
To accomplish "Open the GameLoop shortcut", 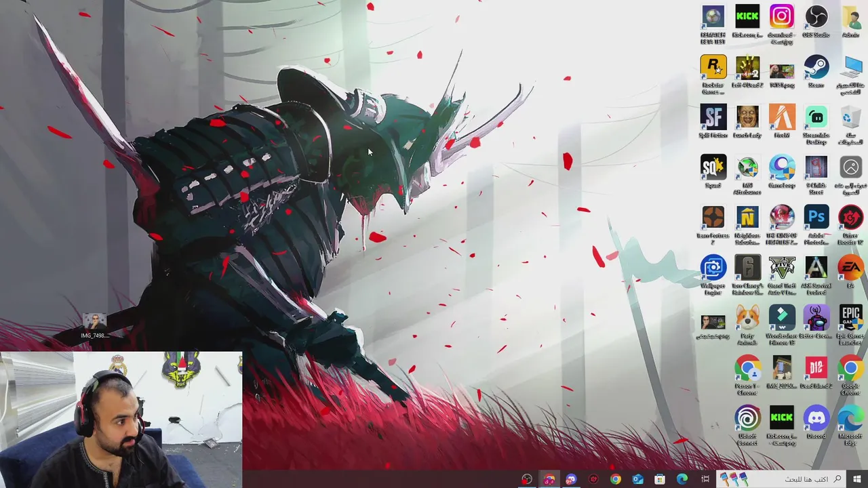I will click(x=782, y=171).
